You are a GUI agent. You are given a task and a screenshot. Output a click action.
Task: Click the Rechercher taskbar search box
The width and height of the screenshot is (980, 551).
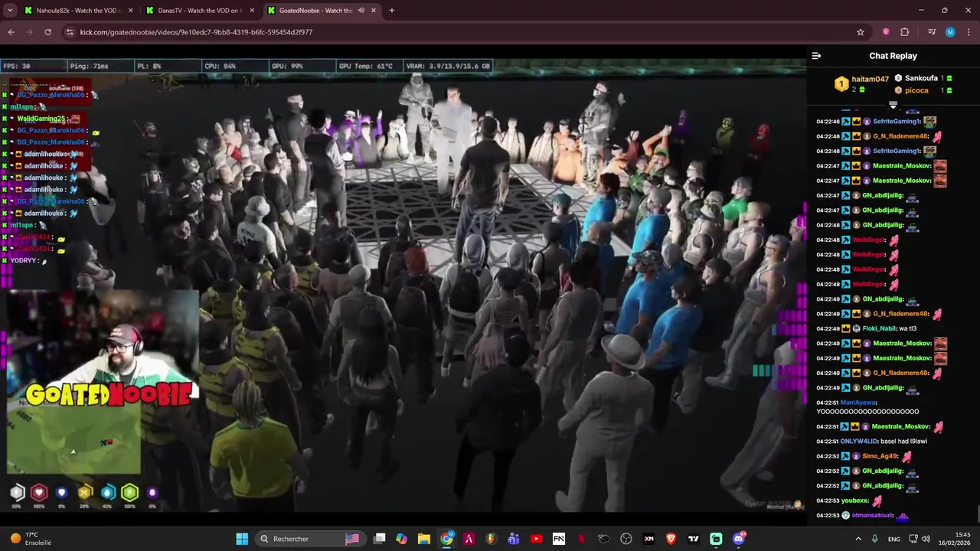(309, 539)
